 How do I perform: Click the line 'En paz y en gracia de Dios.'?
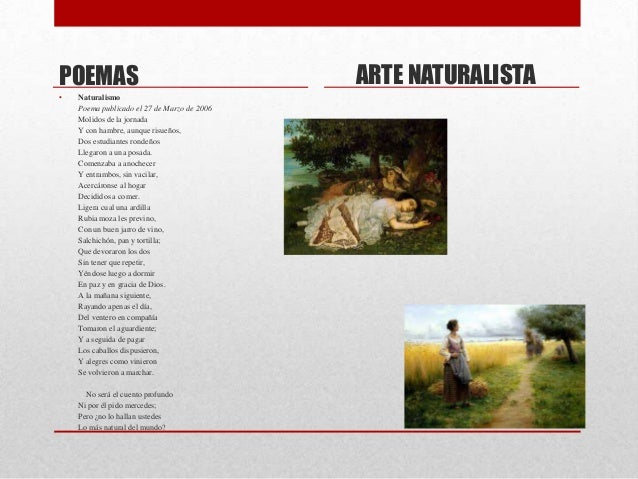122,284
